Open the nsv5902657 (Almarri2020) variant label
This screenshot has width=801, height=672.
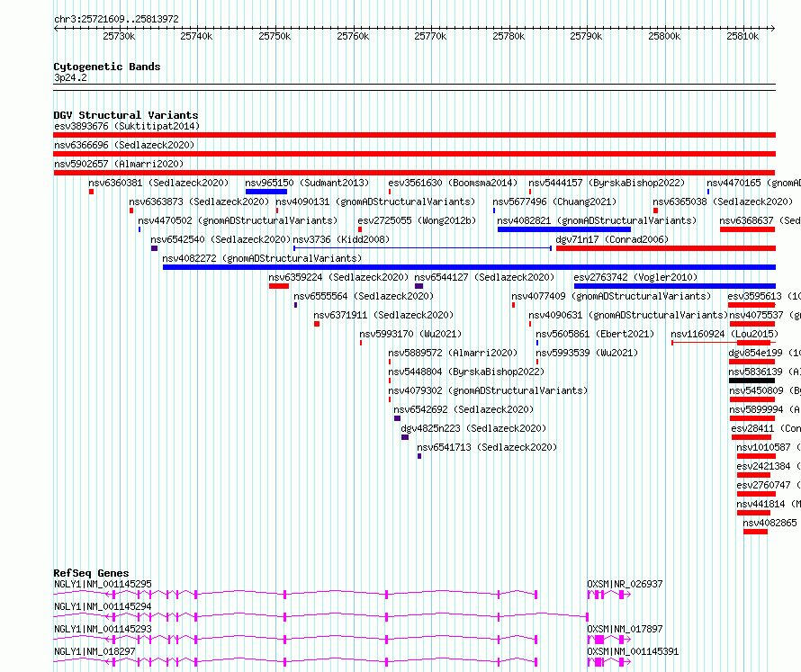(119, 164)
